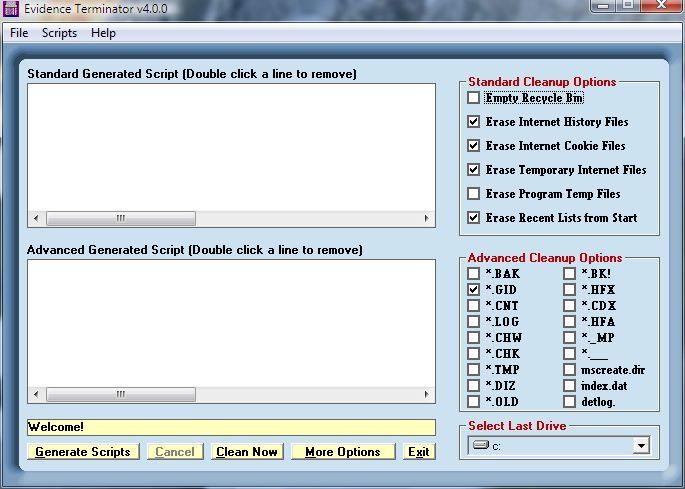Image resolution: width=685 pixels, height=489 pixels.
Task: Uncheck Erase Temporary Internet Files
Action: coord(474,170)
